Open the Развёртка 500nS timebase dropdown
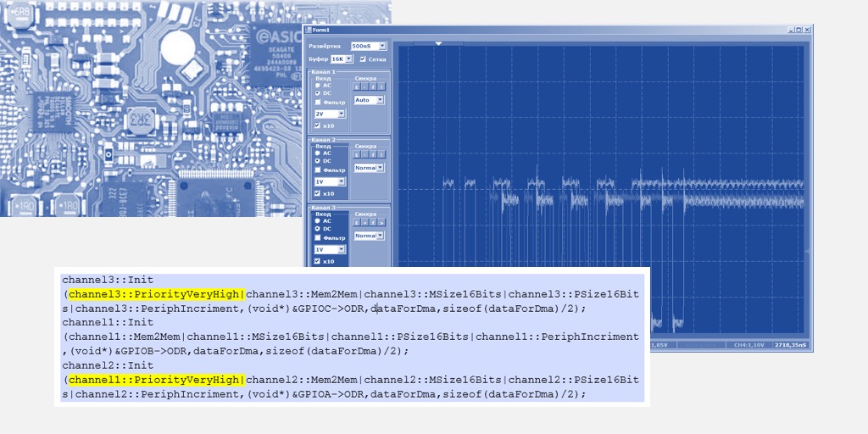This screenshot has height=434, width=868. (382, 46)
